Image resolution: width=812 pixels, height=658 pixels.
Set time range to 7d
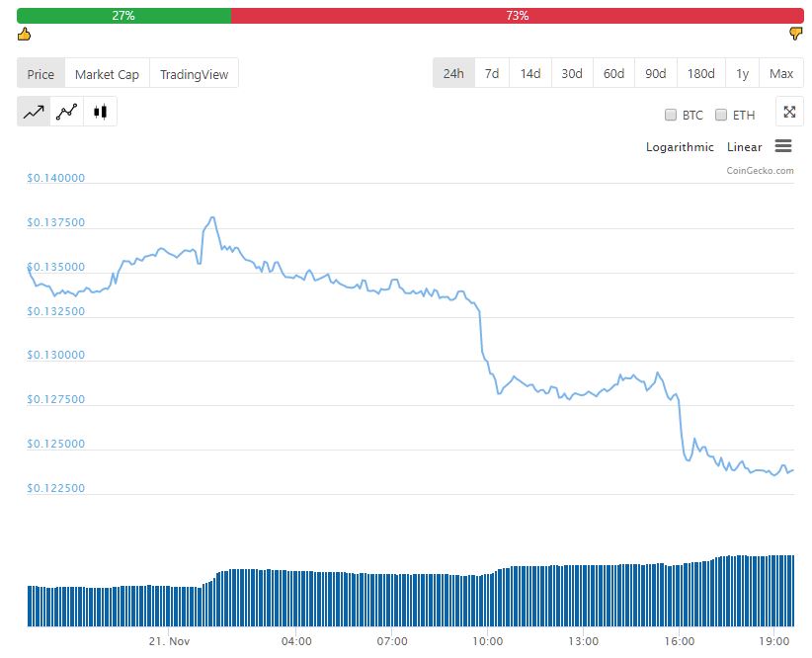pos(492,74)
